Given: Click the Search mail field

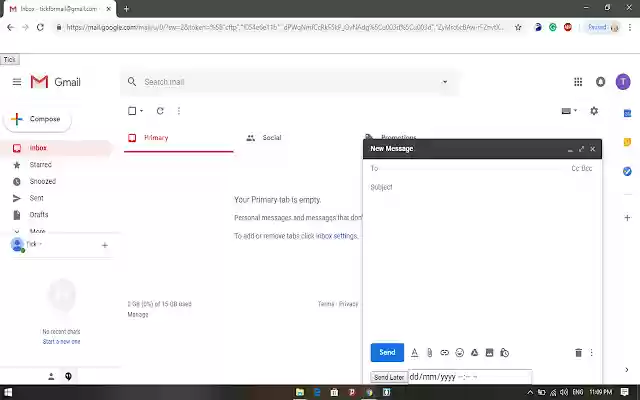Looking at the screenshot, I should coord(290,82).
